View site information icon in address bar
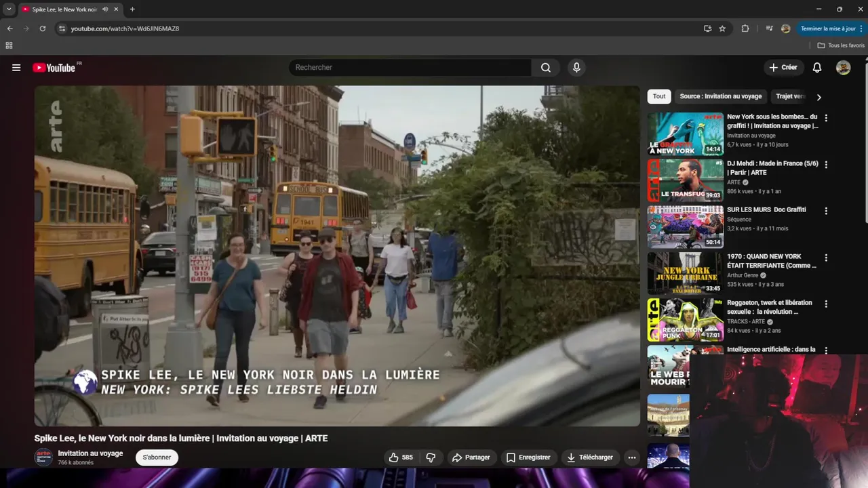Image resolution: width=868 pixels, height=488 pixels. click(x=62, y=28)
